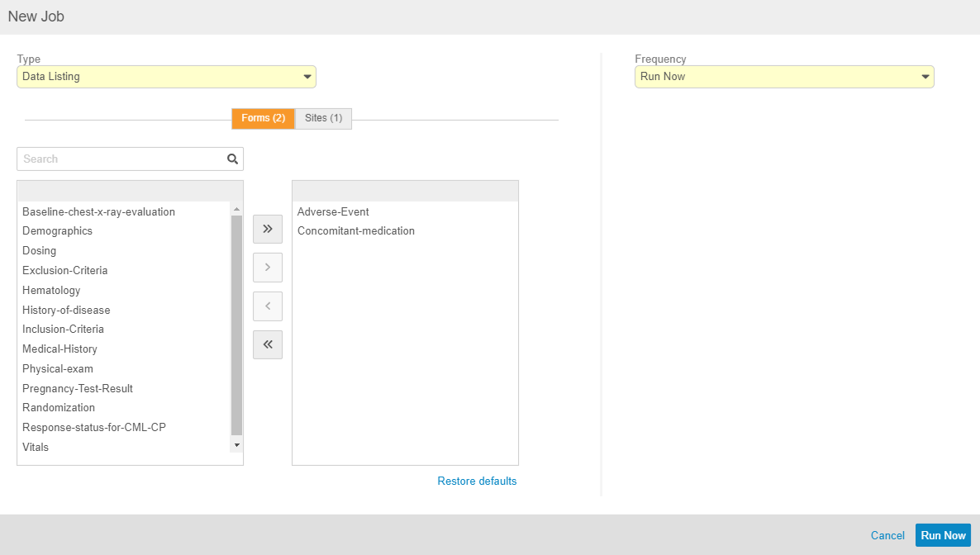
Task: Select Demographics in available forms list
Action: click(x=57, y=231)
